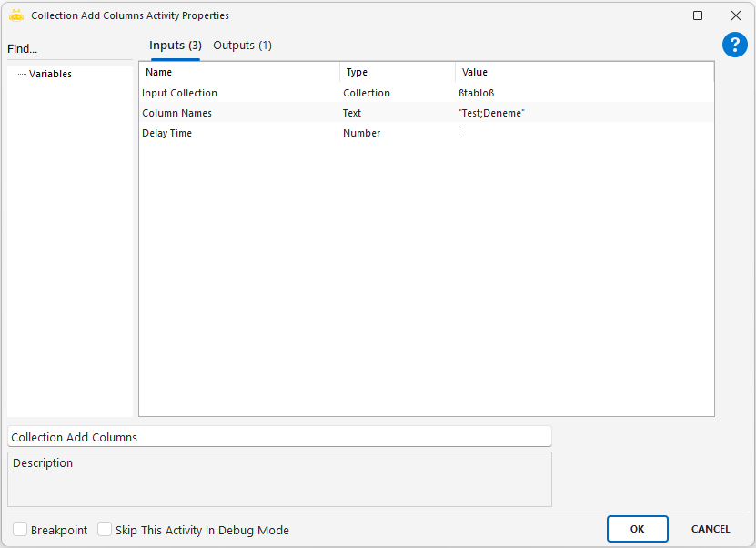The width and height of the screenshot is (756, 548).
Task: Click into the Description text box
Action: point(278,479)
